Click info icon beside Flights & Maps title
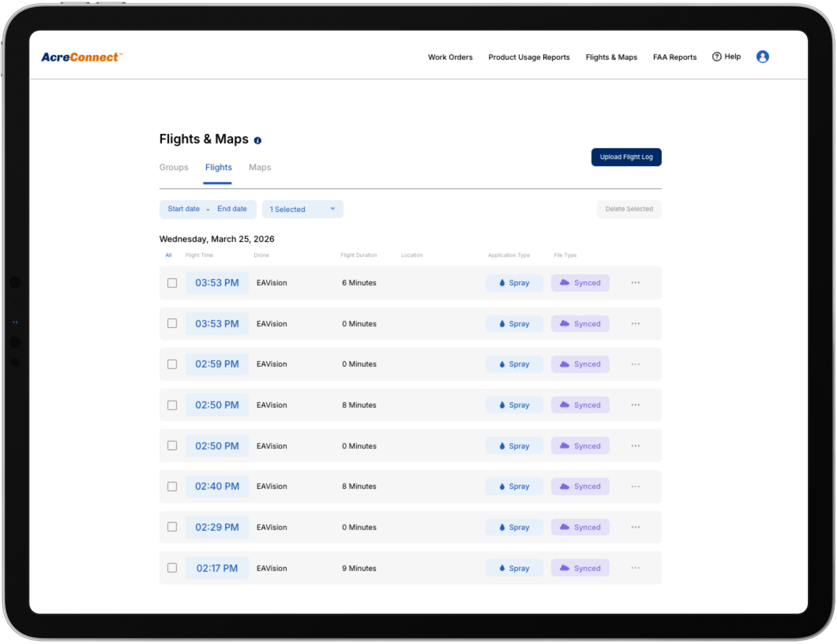The height and width of the screenshot is (644, 837). (258, 140)
